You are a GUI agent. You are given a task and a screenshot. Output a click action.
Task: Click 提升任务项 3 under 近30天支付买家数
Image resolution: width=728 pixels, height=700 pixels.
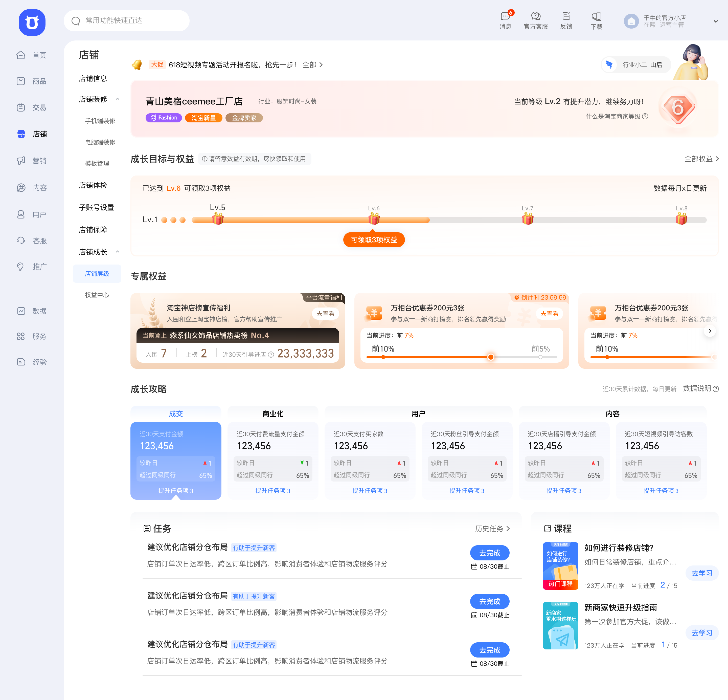click(x=370, y=490)
